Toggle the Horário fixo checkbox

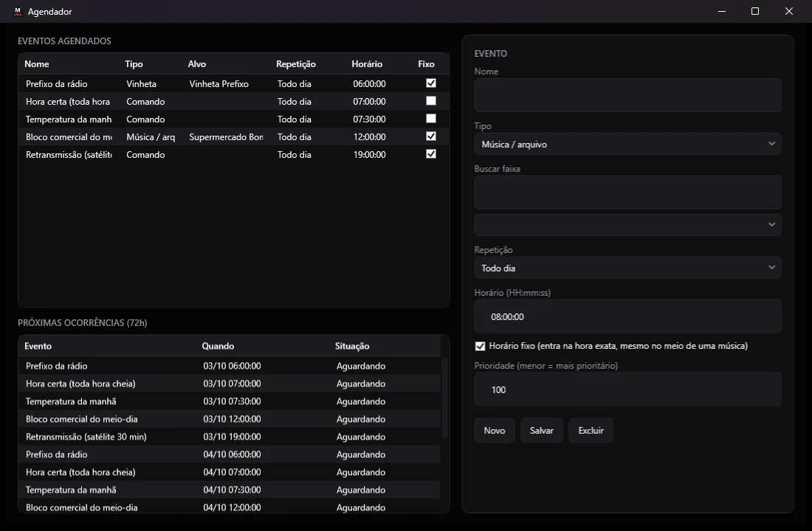point(480,346)
